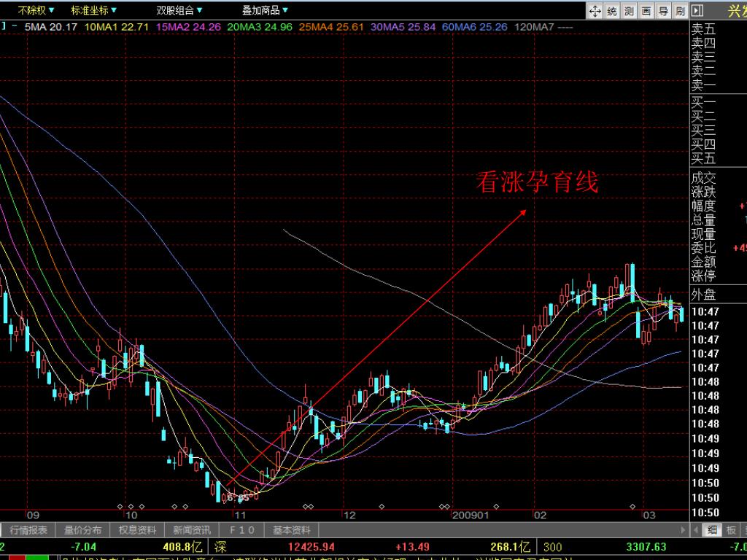Click the right scroll arrow beside bottom tabs
This screenshot has height=560, width=747.
tap(683, 530)
